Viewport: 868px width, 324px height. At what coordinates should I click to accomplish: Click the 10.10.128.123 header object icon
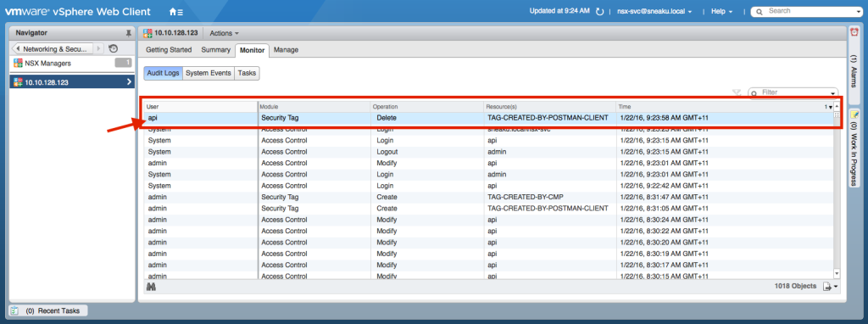147,33
